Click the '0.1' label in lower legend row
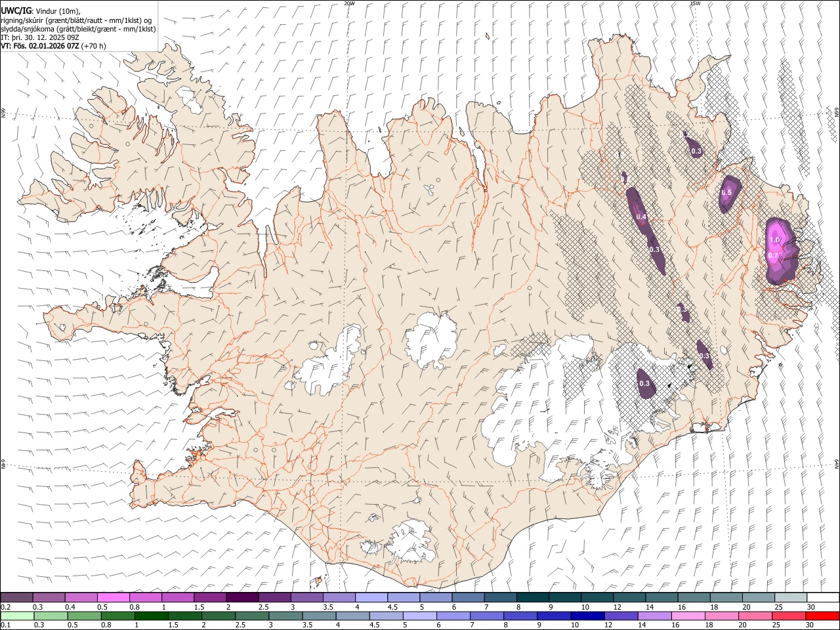The width and height of the screenshot is (840, 630). [x=6, y=625]
